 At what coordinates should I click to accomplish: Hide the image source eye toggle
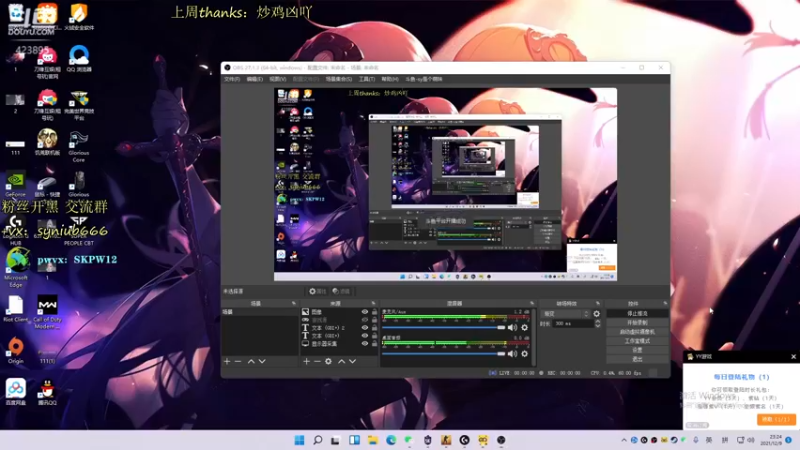click(365, 312)
